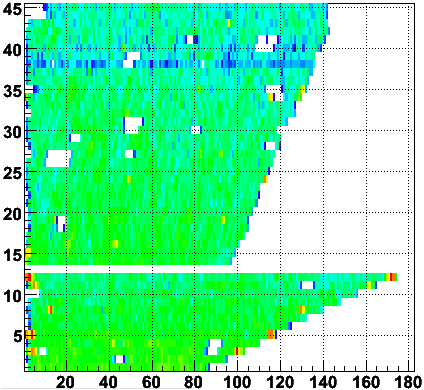Viewport: 424px width, 390px height.
Task: Click the y-axis tick label 30
Action: (x=12, y=133)
